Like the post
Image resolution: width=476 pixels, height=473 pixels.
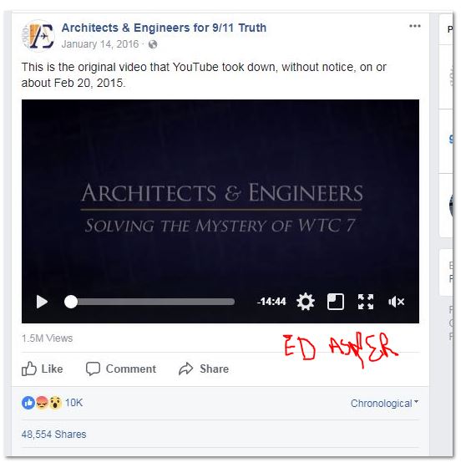point(43,369)
